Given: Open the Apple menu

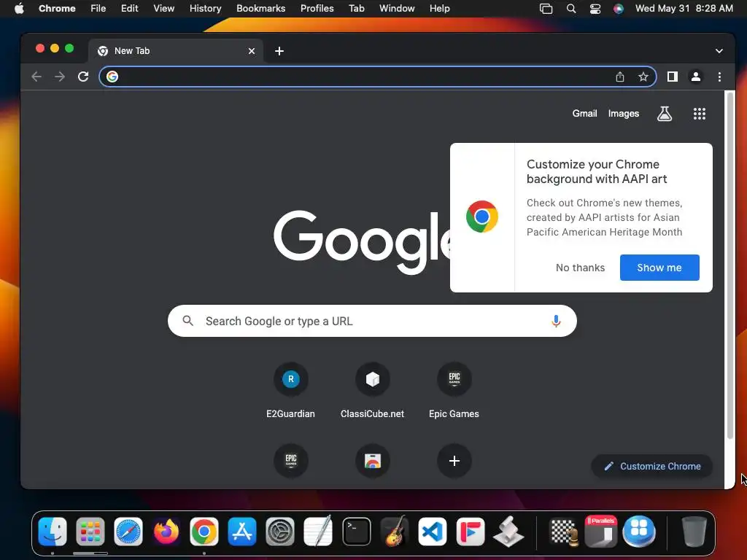Looking at the screenshot, I should (19, 9).
